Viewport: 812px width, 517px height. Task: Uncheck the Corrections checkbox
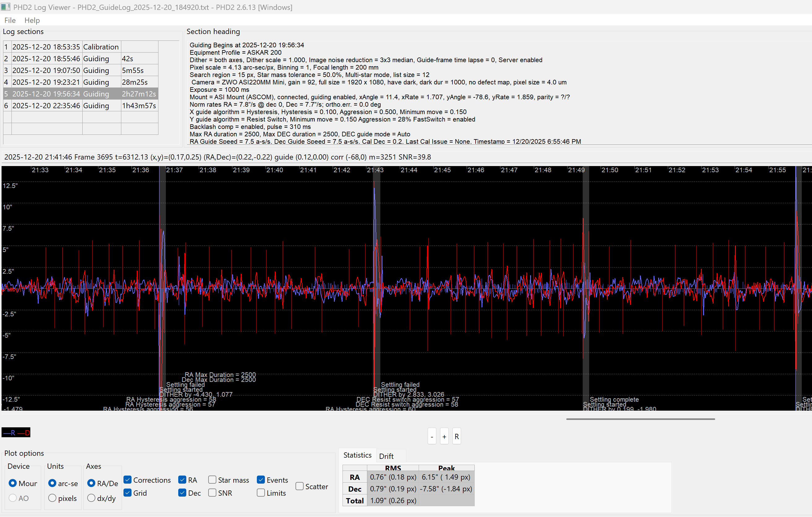127,480
